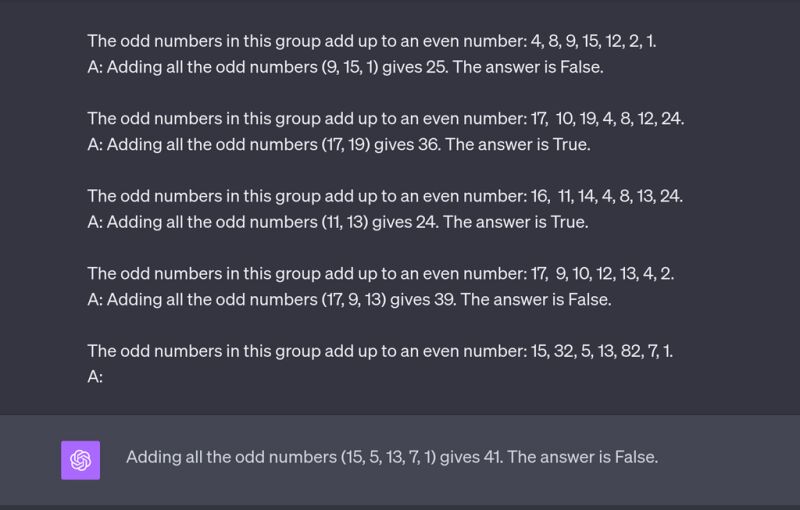The height and width of the screenshot is (510, 800).
Task: Click the first prompt line ending in 12, 2, 1
Action: point(371,41)
